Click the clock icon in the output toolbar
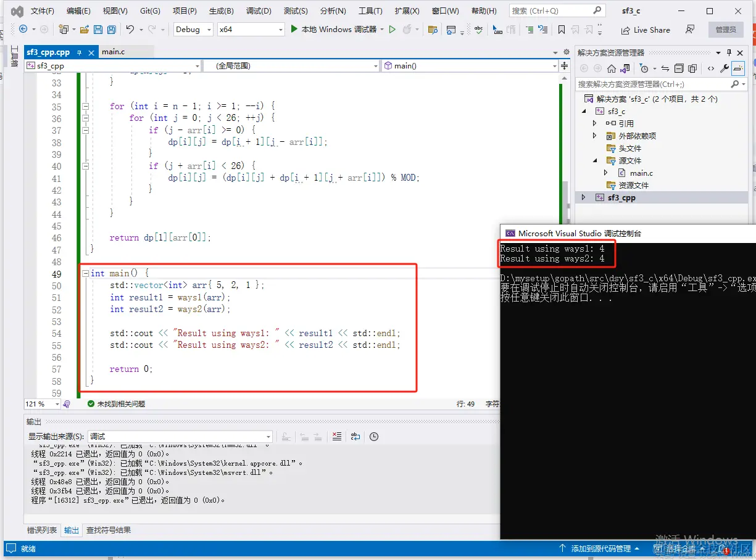 point(374,436)
